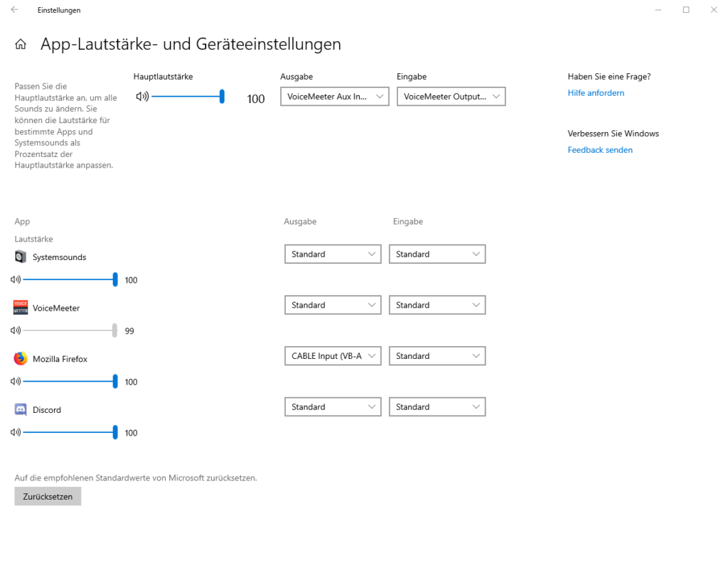This screenshot has width=728, height=565.
Task: Click the Mozilla Firefox app icon
Action: tap(21, 358)
